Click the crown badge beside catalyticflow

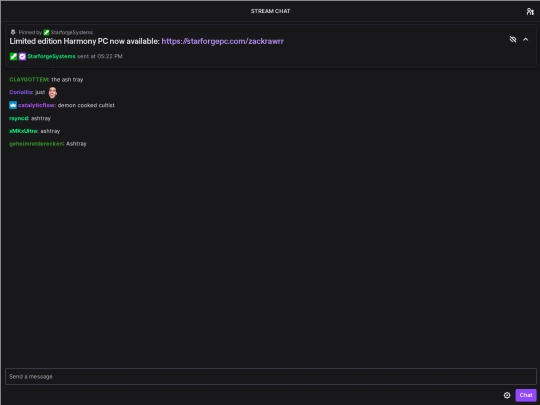13,105
